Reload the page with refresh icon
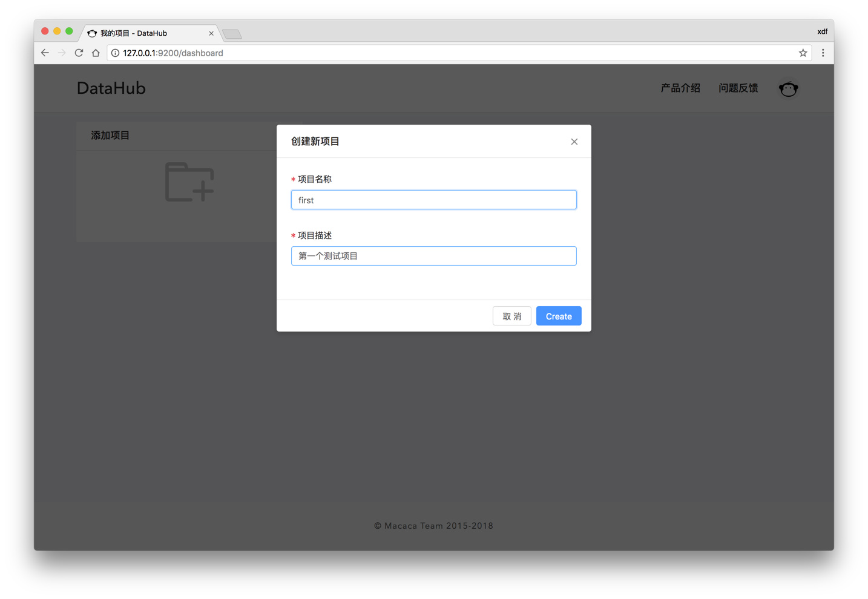This screenshot has height=599, width=868. coord(79,53)
